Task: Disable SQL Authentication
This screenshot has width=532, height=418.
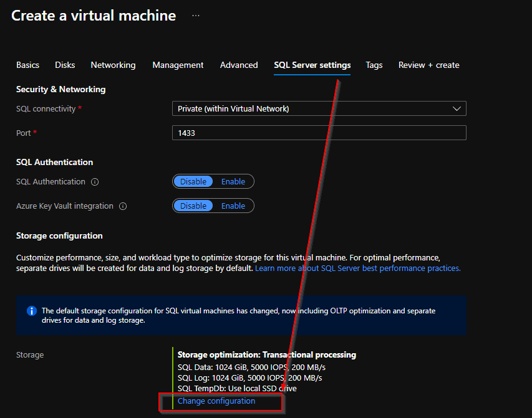Action: tap(193, 181)
